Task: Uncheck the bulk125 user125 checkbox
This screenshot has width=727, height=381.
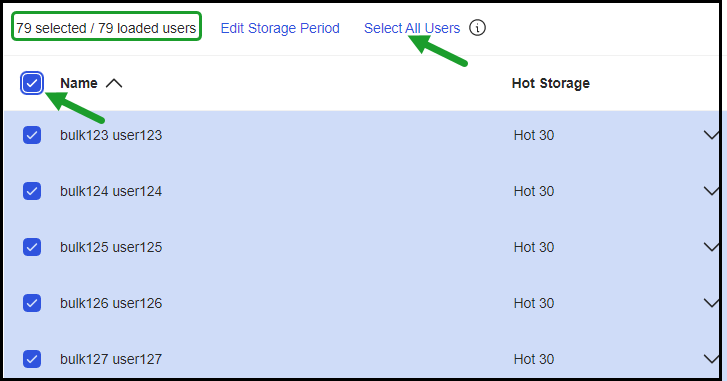Action: tap(32, 247)
